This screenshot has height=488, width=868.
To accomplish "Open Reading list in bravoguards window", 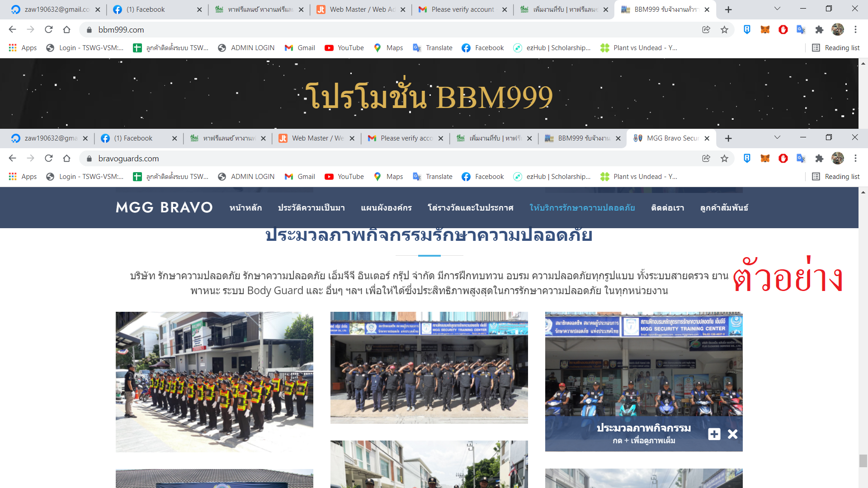I will 836,177.
